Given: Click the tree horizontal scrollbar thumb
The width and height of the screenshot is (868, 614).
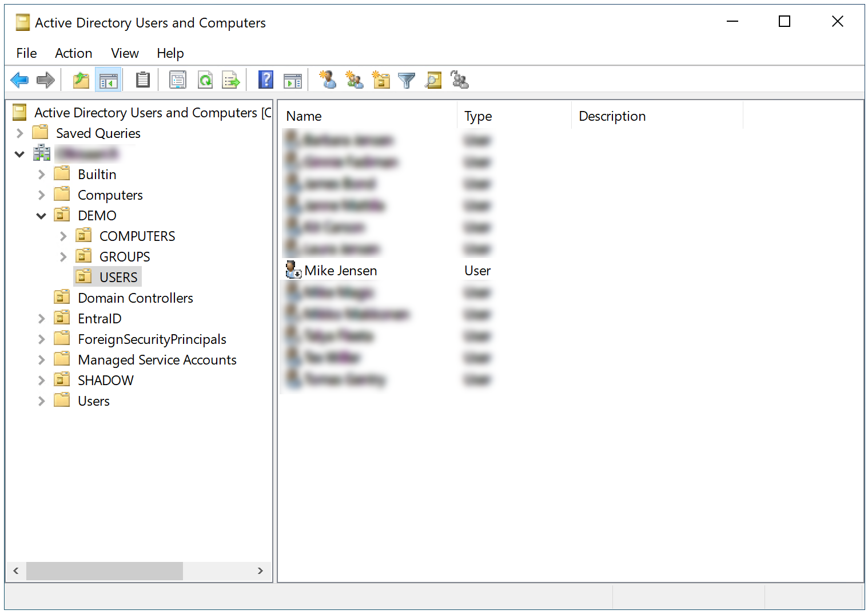Looking at the screenshot, I should 105,571.
